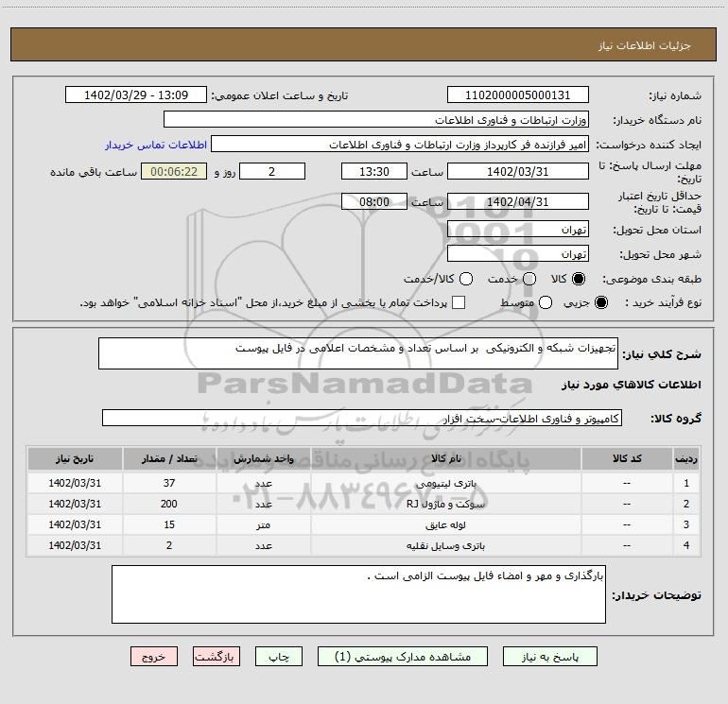Click the ردیف column header
Image resolution: width=728 pixels, height=704 pixels.
coord(686,458)
